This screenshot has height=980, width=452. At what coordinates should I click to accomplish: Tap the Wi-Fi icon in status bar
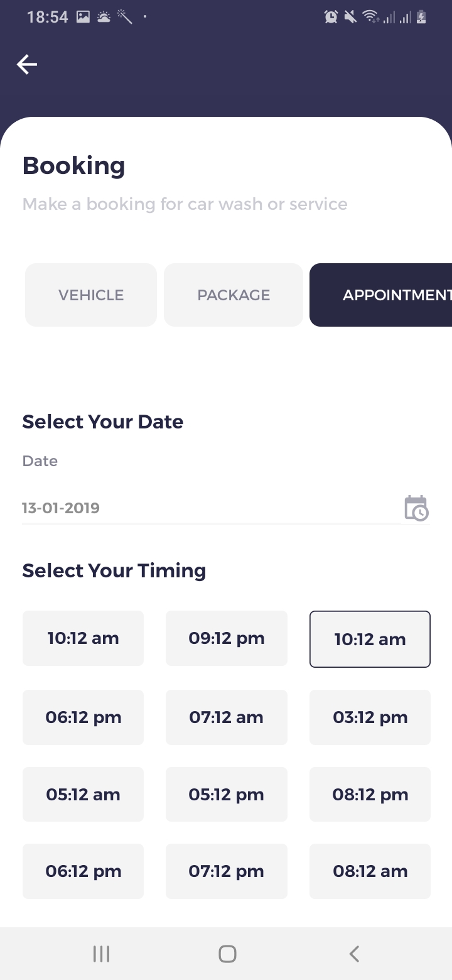click(370, 17)
